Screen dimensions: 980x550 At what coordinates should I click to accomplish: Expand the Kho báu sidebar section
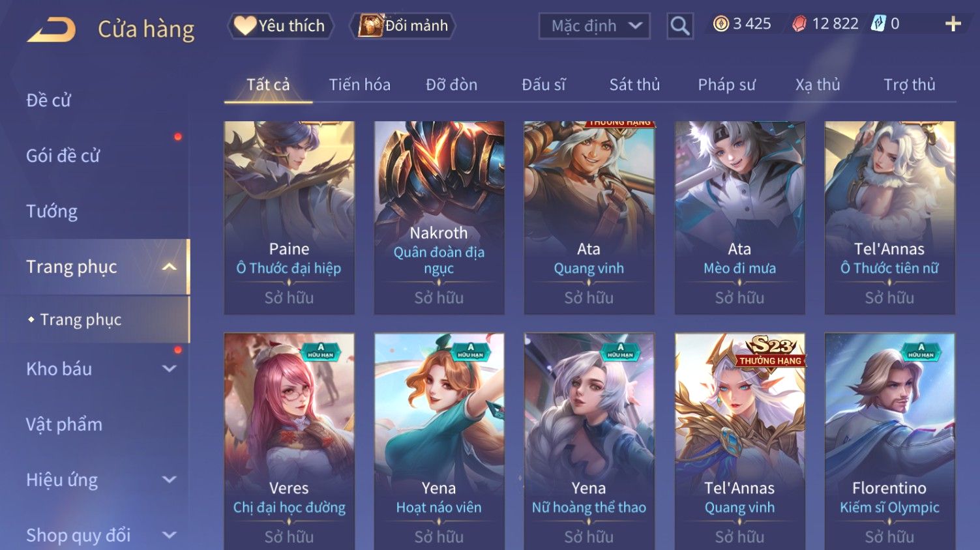point(169,369)
